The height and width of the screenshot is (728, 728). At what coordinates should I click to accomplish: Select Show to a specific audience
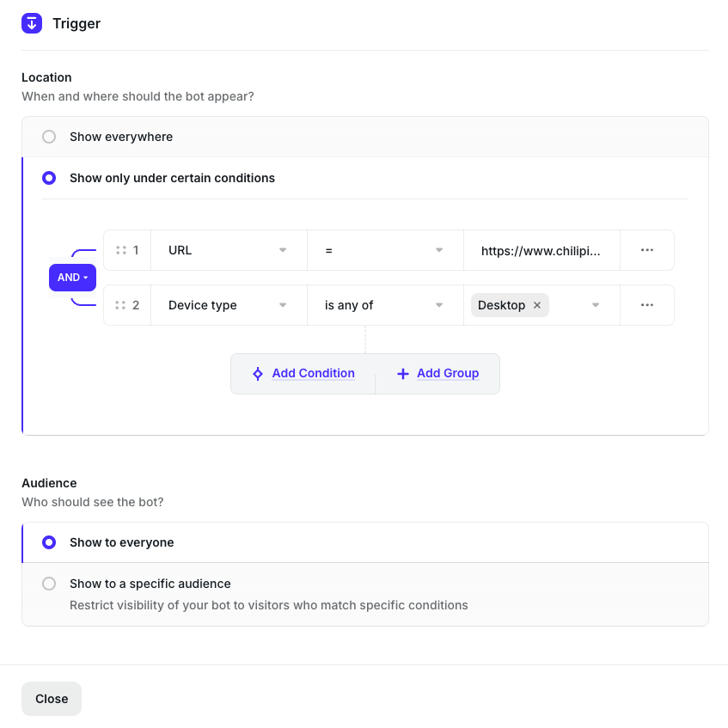click(49, 584)
